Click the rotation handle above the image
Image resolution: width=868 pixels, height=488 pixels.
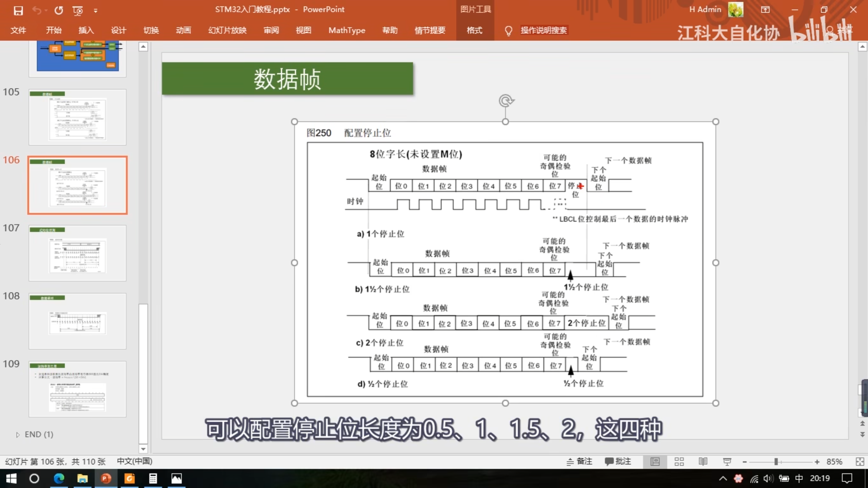[x=506, y=101]
